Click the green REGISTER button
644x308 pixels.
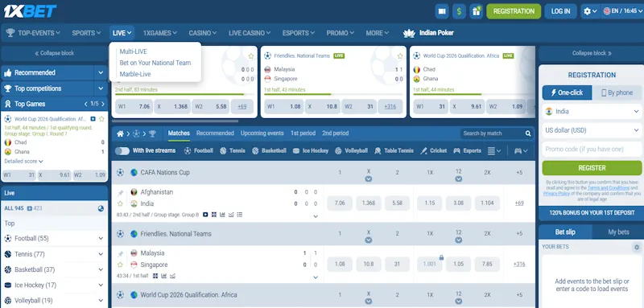pyautogui.click(x=592, y=168)
